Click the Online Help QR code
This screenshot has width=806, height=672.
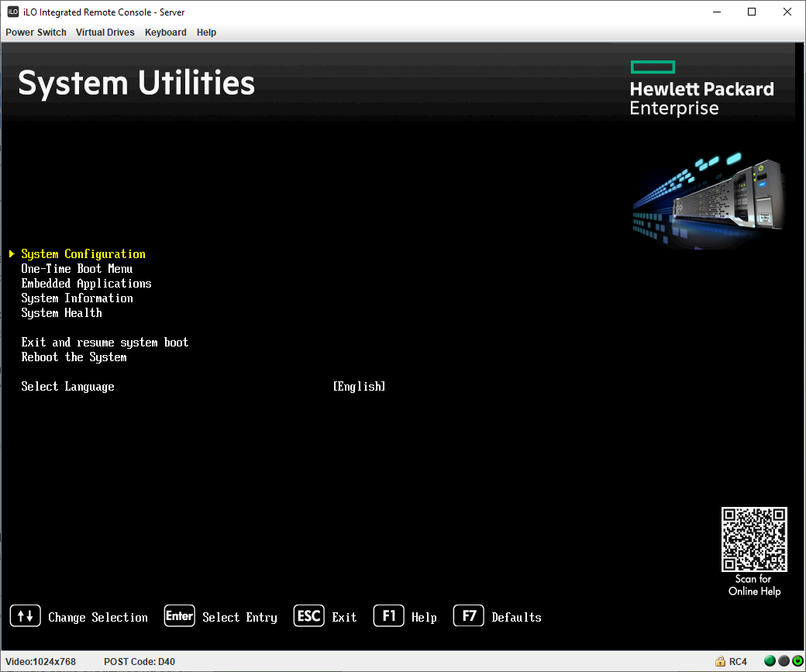(x=754, y=539)
